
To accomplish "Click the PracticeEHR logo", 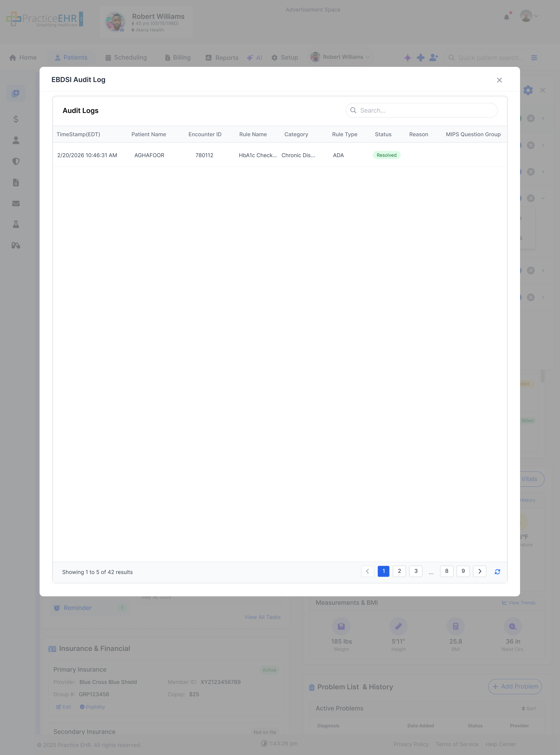I will [x=44, y=19].
